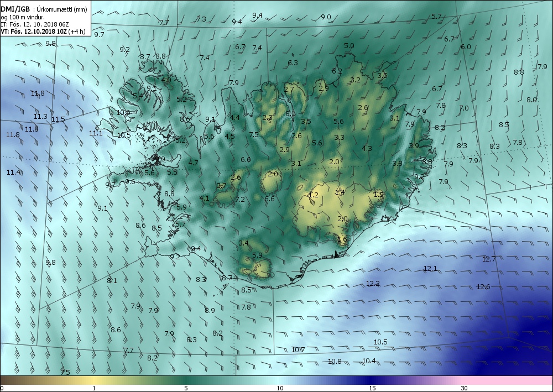The width and height of the screenshot is (553, 392).
Task: Pick the pink end of the color bar
Action: pyautogui.click(x=508, y=380)
